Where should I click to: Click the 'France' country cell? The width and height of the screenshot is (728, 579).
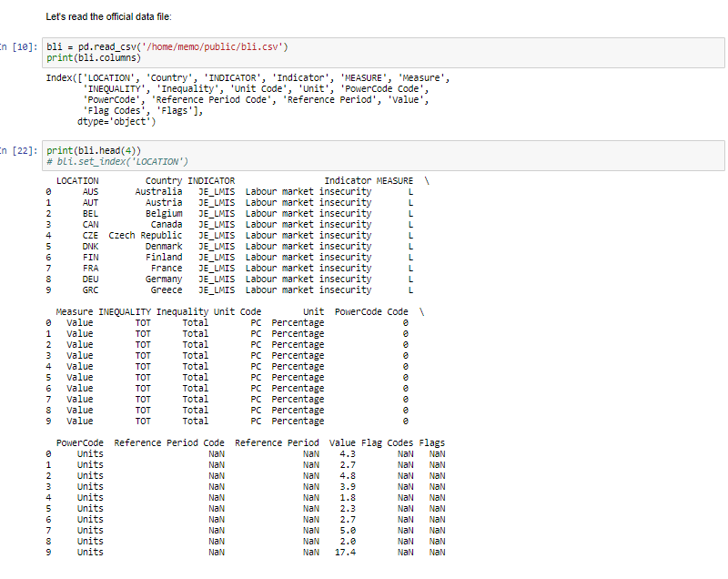(x=167, y=268)
